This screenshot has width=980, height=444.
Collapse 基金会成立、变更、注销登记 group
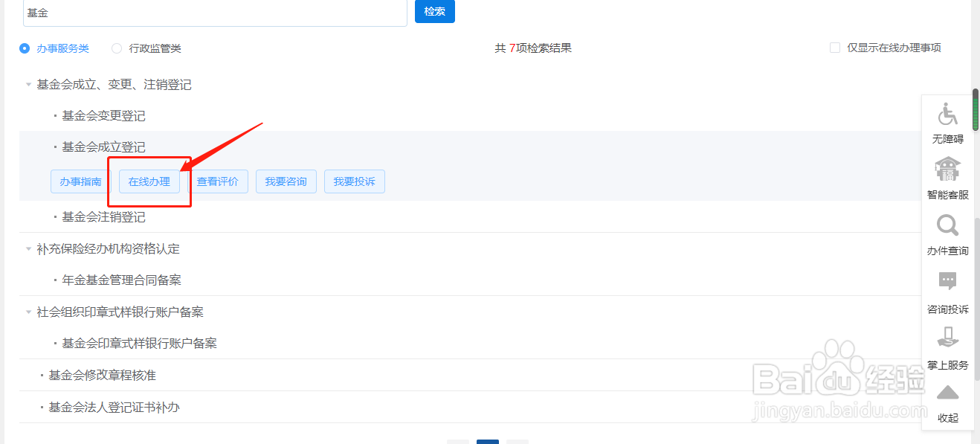pos(28,85)
